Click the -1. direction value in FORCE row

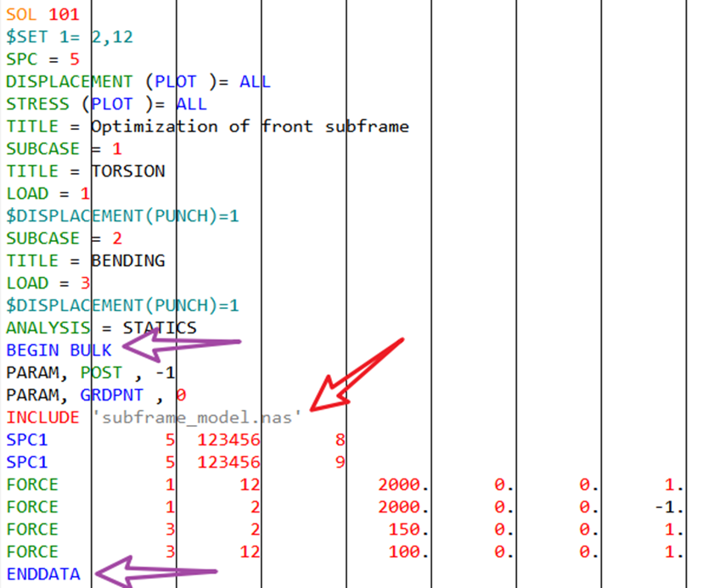point(668,507)
